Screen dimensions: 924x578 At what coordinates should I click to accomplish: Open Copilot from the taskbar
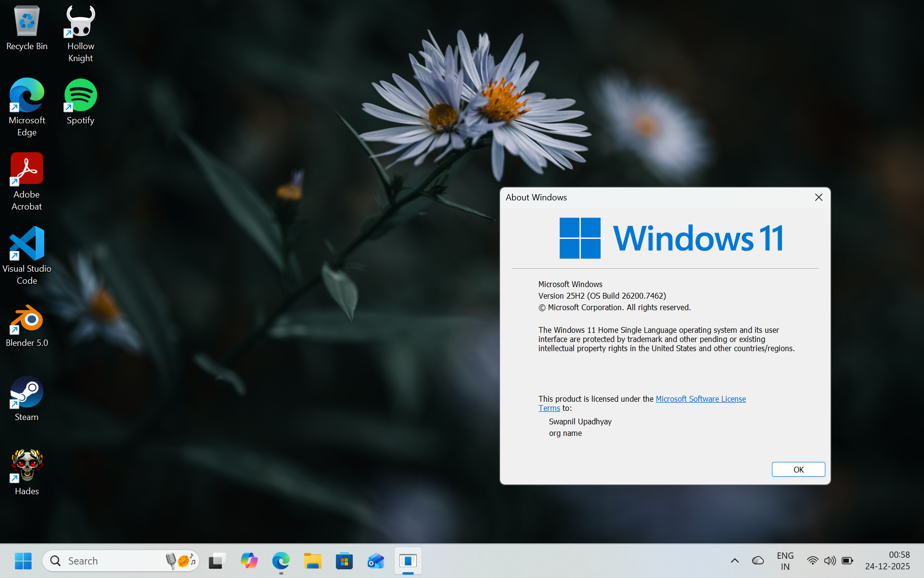point(249,561)
